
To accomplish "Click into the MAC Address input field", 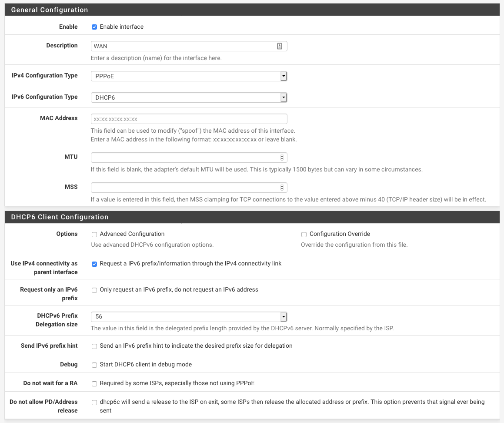I will 189,119.
